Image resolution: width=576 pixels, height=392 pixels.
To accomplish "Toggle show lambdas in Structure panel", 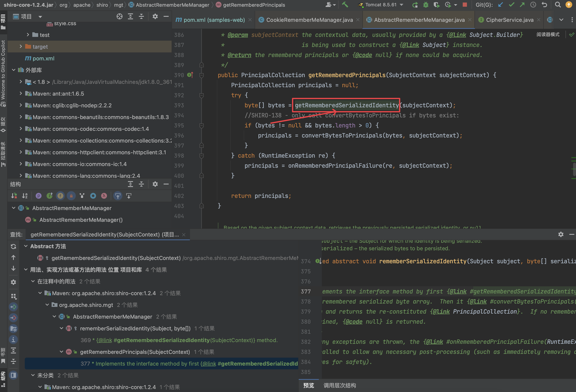I will (104, 196).
